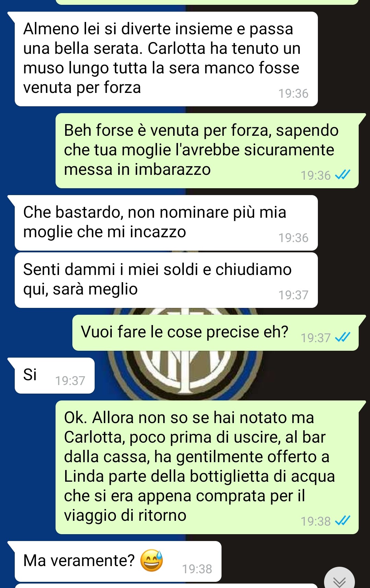
Task: Select the 'Ma veramente?' message bubble
Action: click(118, 561)
